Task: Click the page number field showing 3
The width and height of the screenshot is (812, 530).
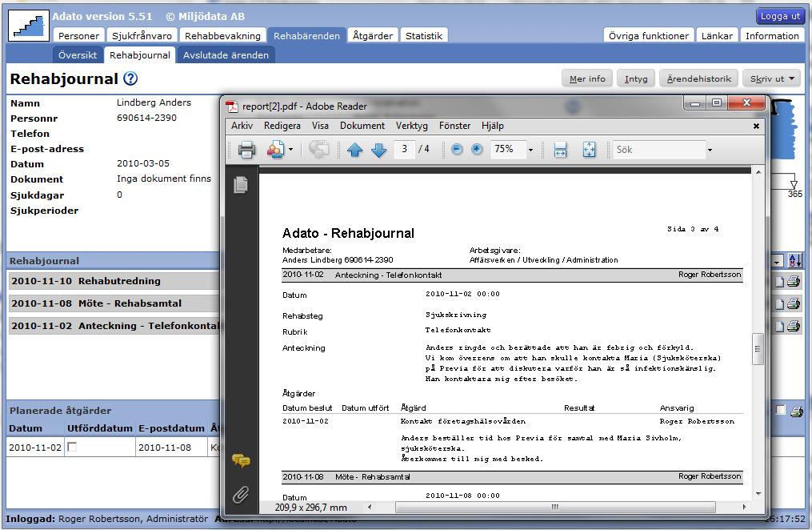Action: tap(404, 149)
